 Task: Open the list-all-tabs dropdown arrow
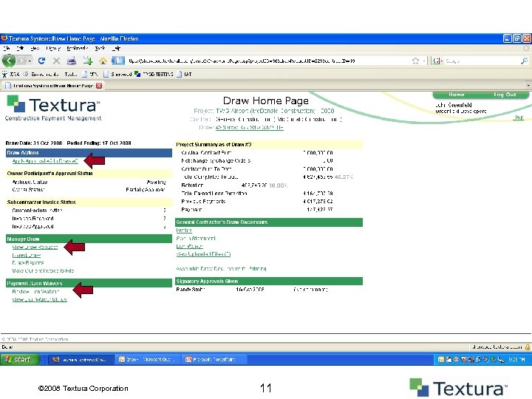(x=528, y=86)
